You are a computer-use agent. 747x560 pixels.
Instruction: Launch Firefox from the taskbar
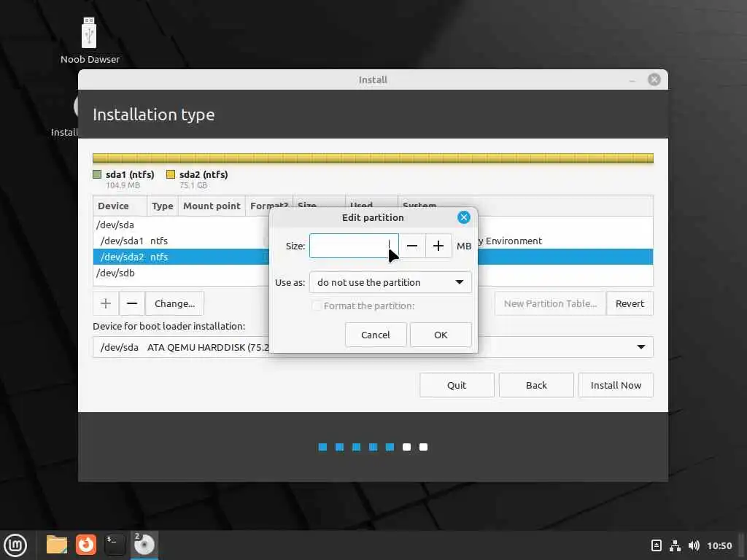tap(86, 545)
